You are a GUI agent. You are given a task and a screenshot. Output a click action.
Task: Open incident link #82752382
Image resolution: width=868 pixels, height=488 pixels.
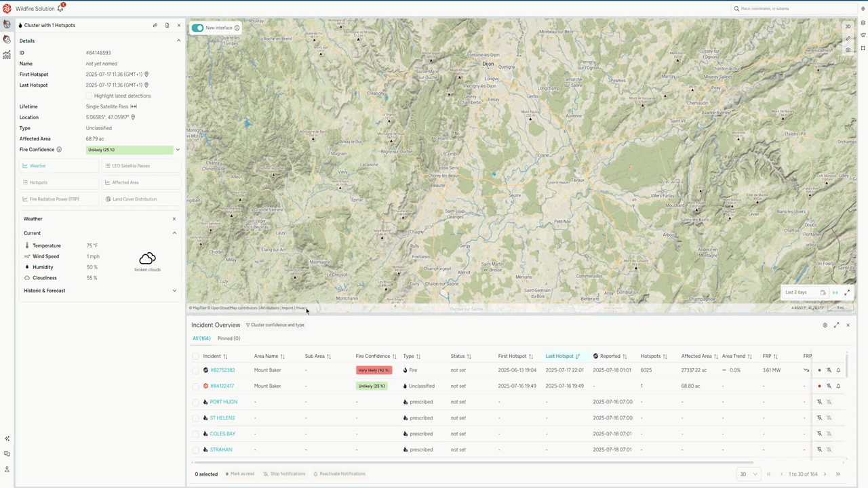(x=222, y=370)
